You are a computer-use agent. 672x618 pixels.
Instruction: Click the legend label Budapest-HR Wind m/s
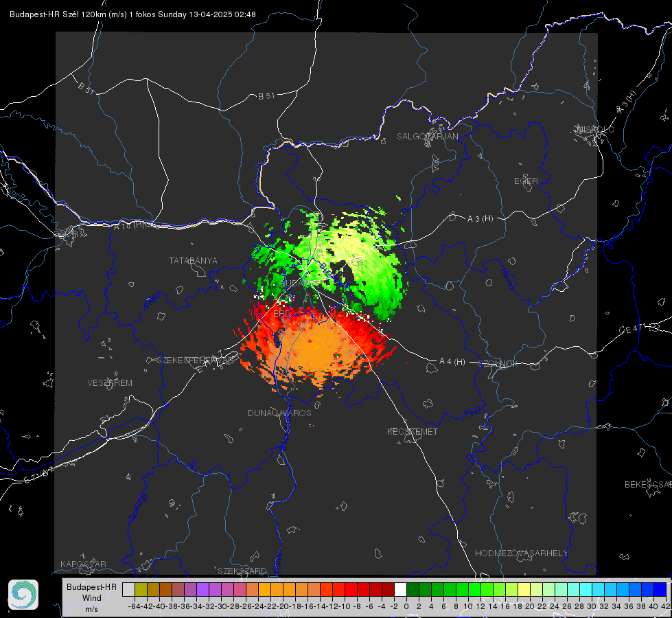point(92,598)
